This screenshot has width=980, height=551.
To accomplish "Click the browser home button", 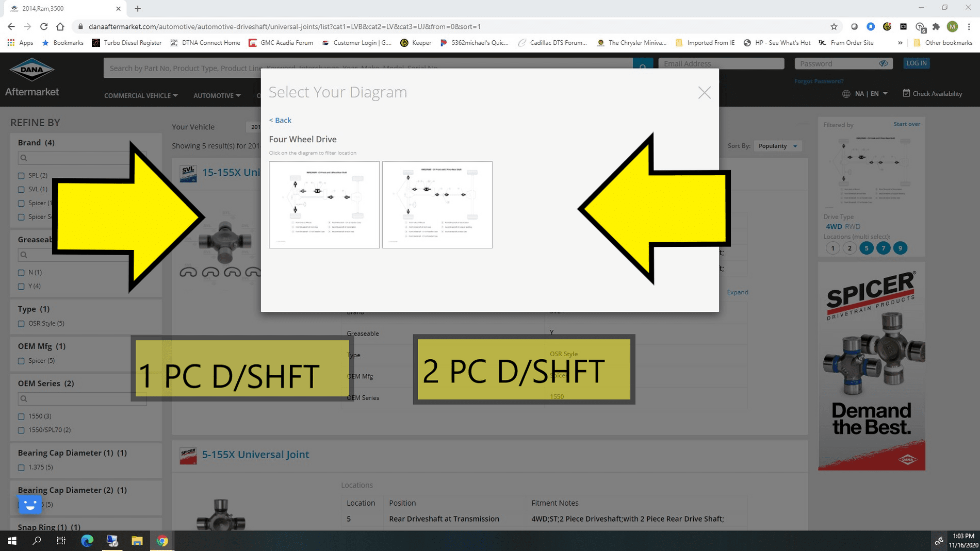I will [x=60, y=26].
